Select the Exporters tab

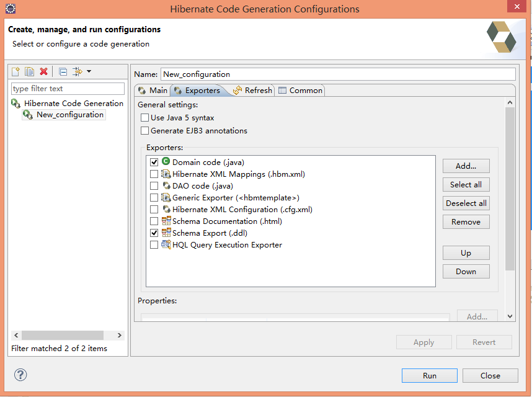(197, 91)
